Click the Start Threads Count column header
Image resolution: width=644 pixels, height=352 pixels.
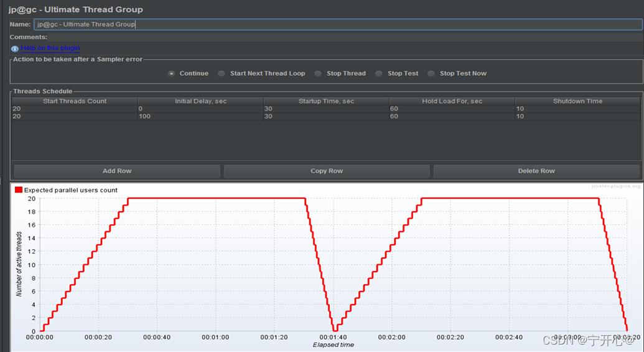pos(75,101)
